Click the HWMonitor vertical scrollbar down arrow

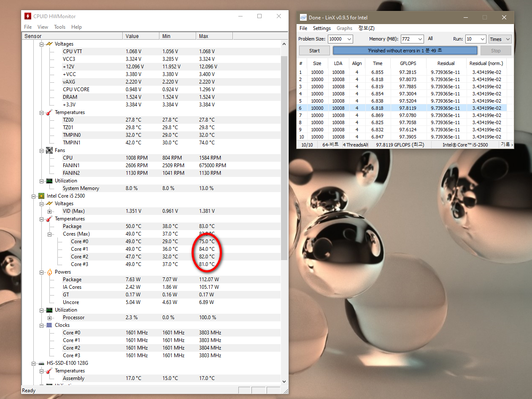284,381
